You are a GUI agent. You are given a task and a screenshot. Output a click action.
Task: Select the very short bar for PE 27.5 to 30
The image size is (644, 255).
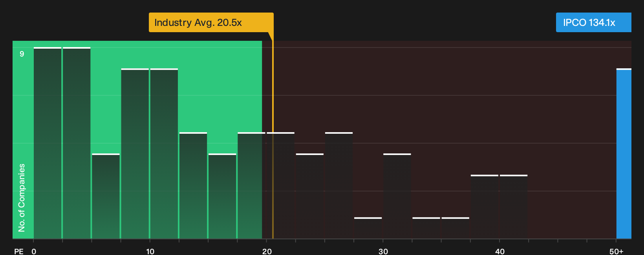pyautogui.click(x=368, y=228)
